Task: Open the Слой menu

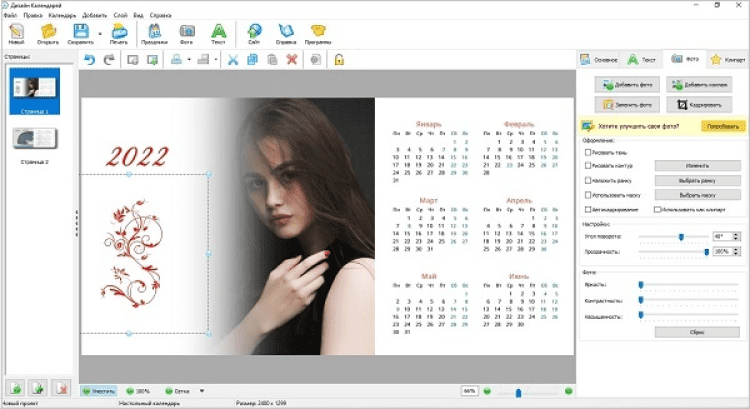Action: click(x=120, y=15)
